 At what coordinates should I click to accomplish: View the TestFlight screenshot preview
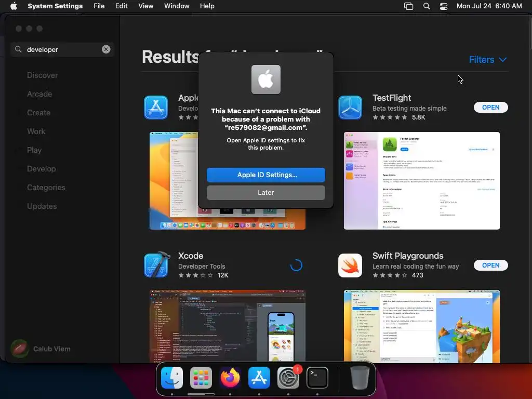(421, 180)
